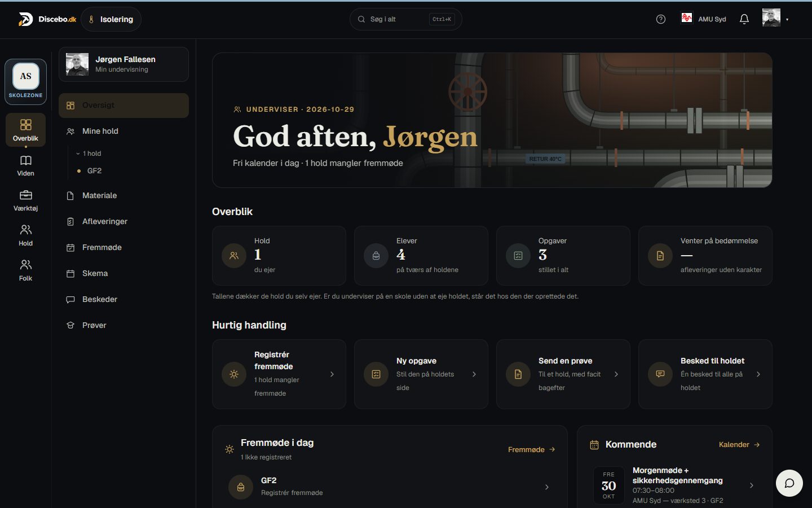Follow the Fremmøde link with arrow
The width and height of the screenshot is (812, 508).
(x=532, y=449)
